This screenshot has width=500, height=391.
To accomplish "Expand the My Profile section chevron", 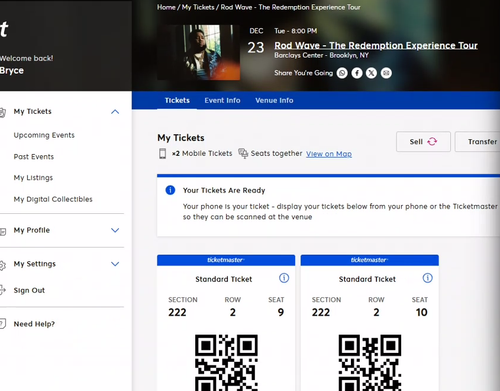I will click(x=115, y=230).
